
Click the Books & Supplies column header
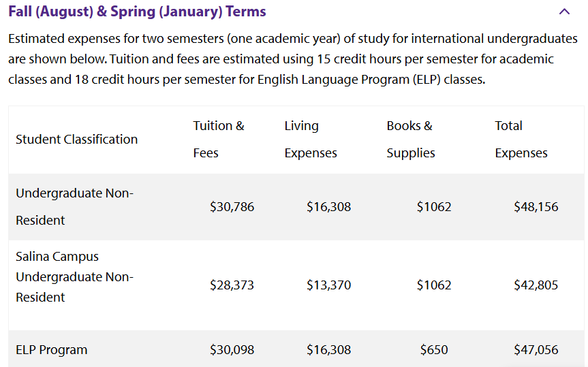click(x=410, y=140)
